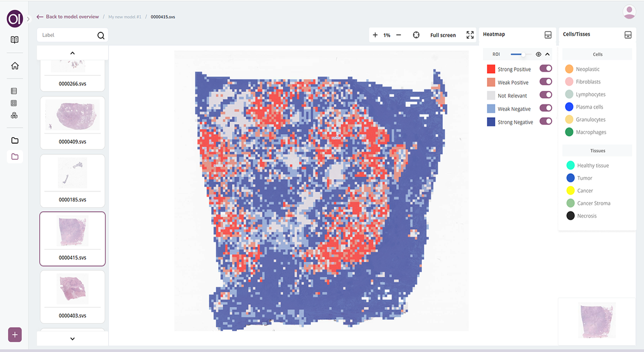Click the zoom out minus icon

398,35
